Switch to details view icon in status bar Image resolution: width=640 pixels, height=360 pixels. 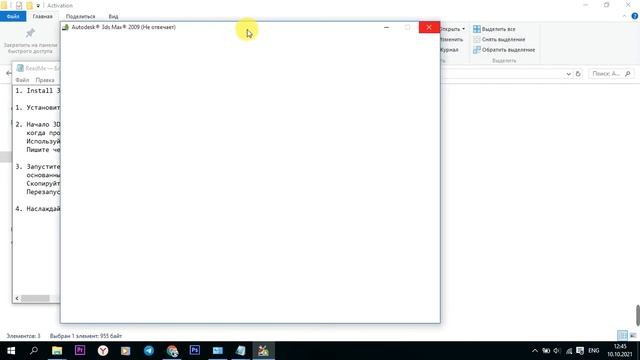622,336
